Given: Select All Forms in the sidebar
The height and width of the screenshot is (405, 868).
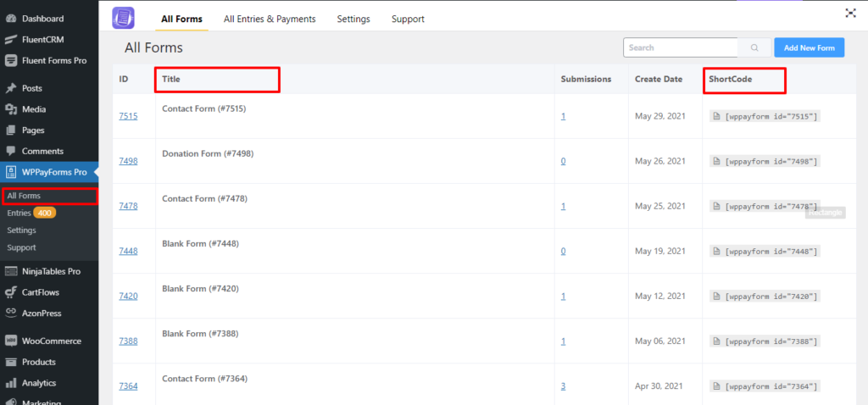Looking at the screenshot, I should [24, 196].
